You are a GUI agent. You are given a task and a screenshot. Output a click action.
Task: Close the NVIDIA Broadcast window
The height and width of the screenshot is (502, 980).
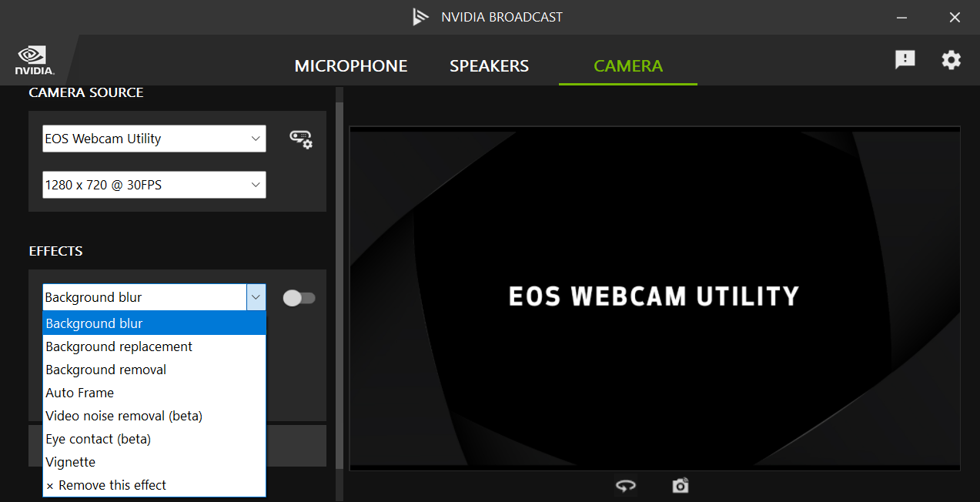point(955,17)
